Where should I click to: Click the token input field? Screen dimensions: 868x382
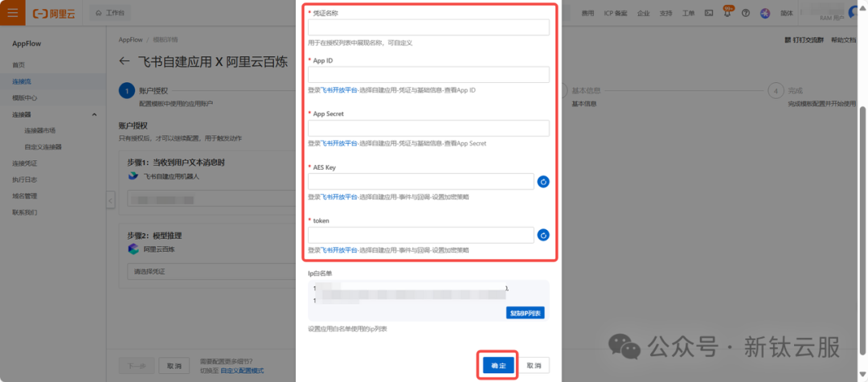point(420,236)
